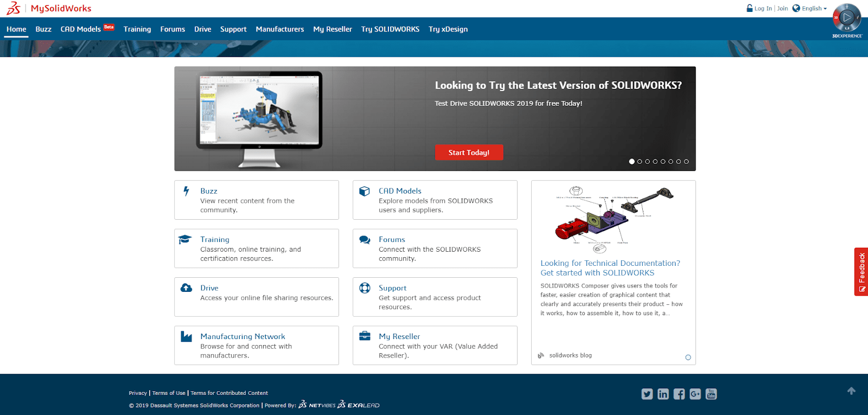
Task: Open Training in the navigation bar
Action: (x=137, y=29)
